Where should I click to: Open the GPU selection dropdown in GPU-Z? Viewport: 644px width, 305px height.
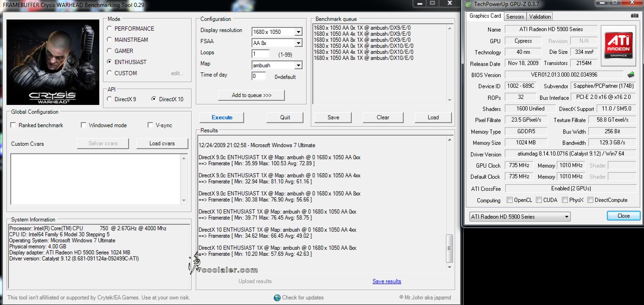coord(519,217)
